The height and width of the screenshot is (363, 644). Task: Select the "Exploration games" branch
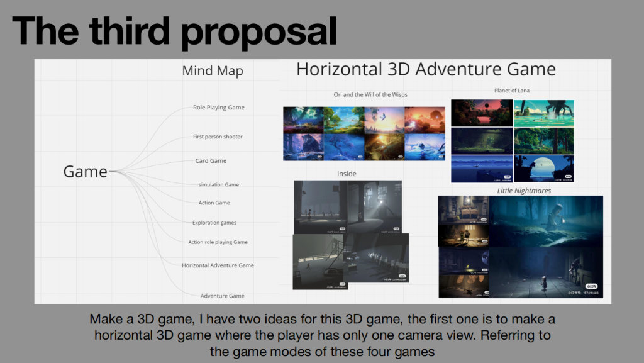(214, 223)
